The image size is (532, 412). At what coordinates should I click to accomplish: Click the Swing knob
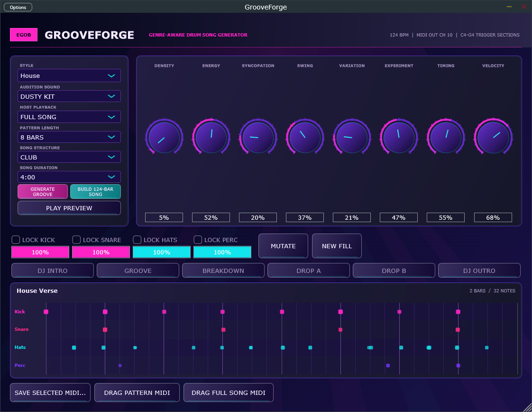pos(305,137)
